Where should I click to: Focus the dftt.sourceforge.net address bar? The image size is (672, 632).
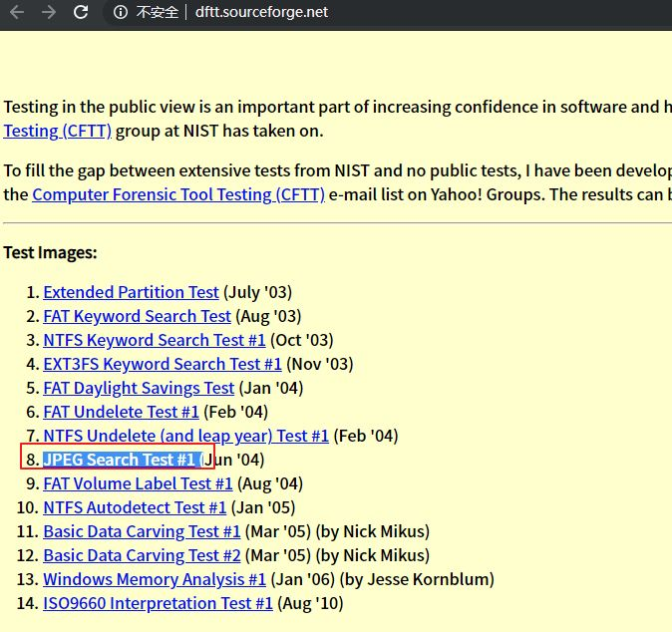[x=261, y=12]
